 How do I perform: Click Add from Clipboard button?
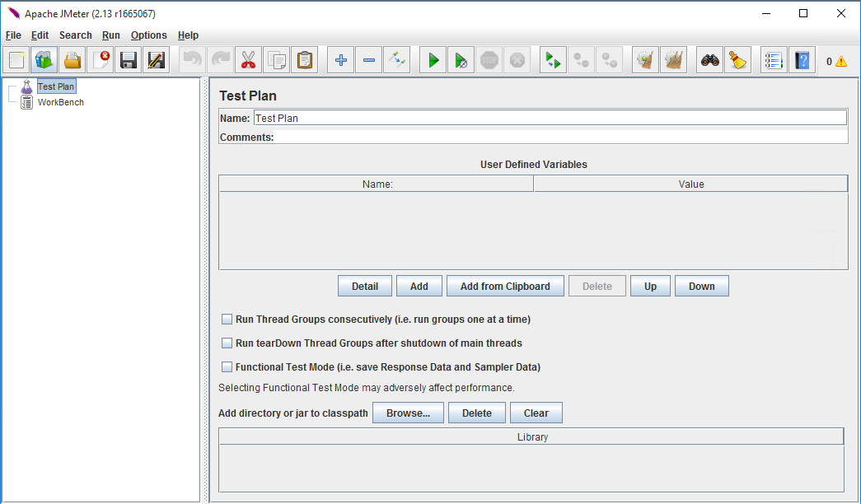(505, 286)
